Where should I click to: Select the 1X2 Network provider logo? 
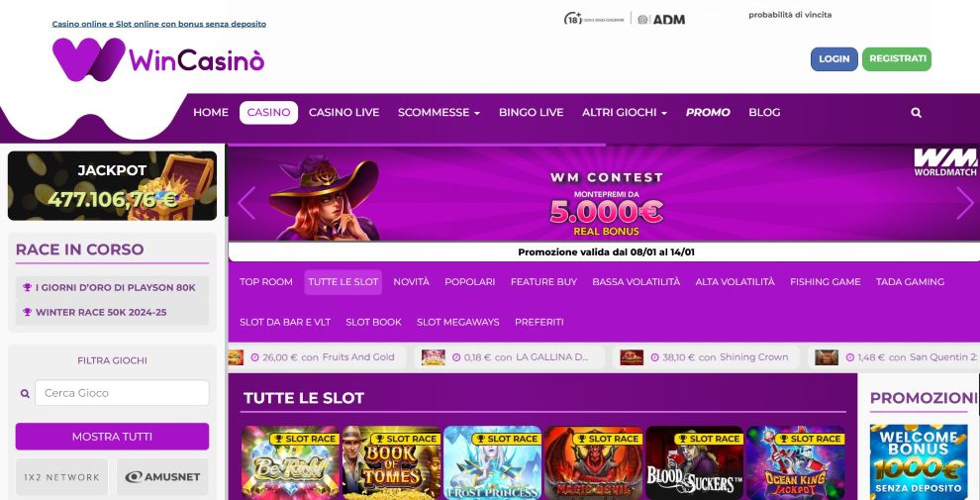[x=61, y=477]
